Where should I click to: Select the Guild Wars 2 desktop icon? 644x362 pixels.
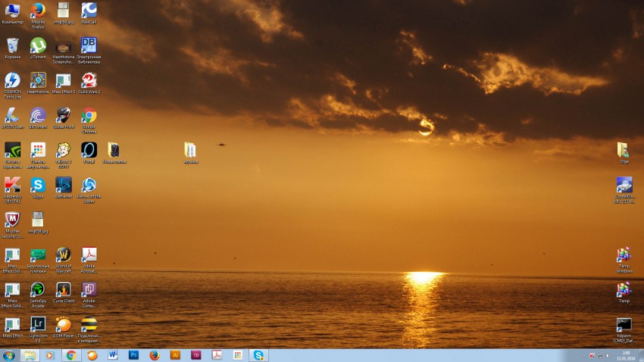pyautogui.click(x=89, y=80)
